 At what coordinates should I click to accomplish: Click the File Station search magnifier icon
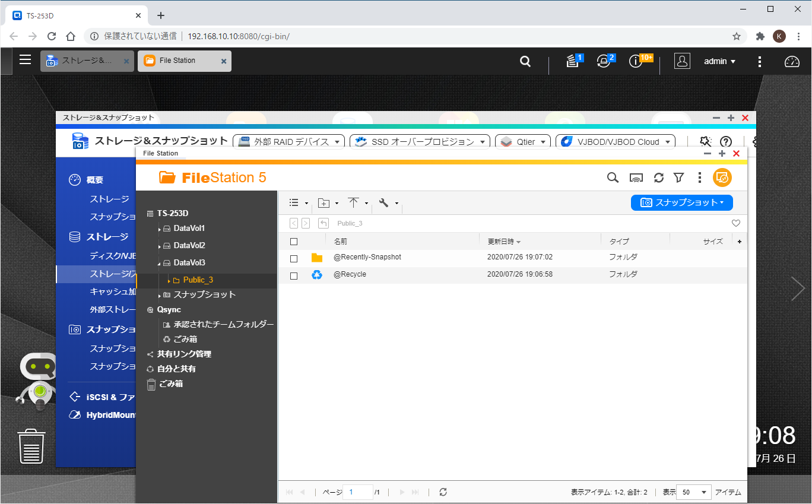pos(613,177)
